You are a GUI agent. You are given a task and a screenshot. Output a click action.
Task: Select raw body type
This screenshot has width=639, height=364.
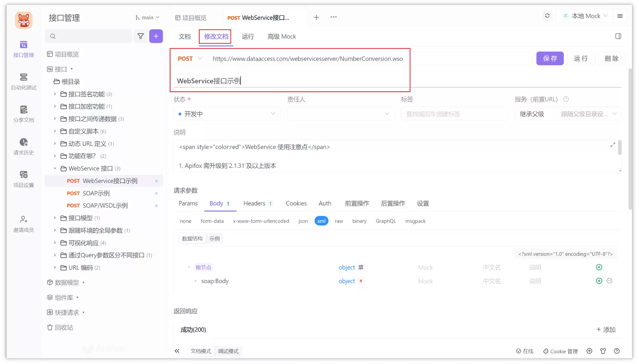point(339,221)
